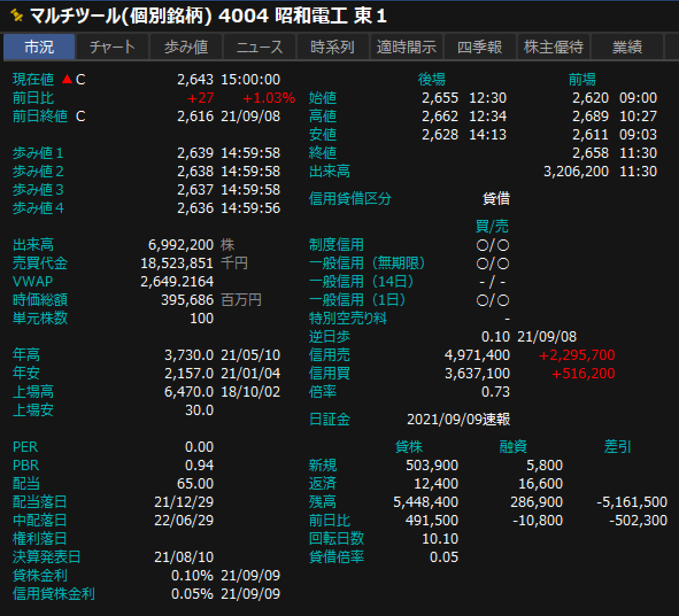Click the afternoon low 2,628
This screenshot has height=616, width=679.
click(x=440, y=135)
